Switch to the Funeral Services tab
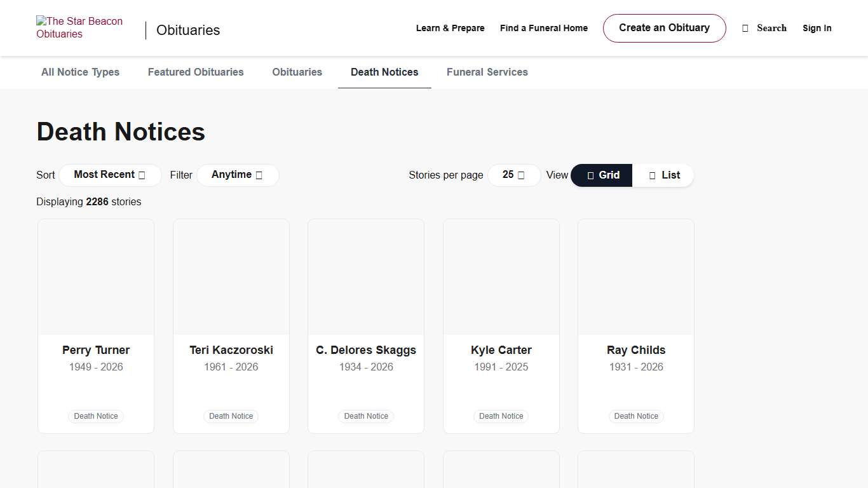The width and height of the screenshot is (868, 488). point(487,72)
